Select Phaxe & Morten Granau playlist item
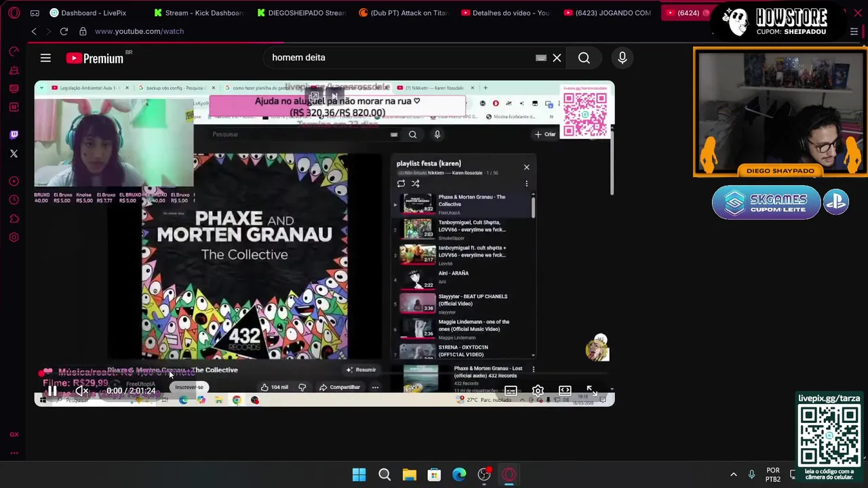 (462, 204)
